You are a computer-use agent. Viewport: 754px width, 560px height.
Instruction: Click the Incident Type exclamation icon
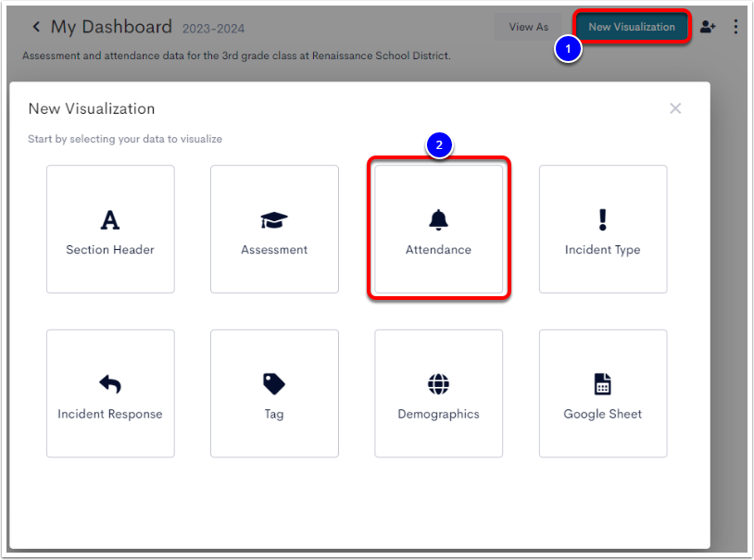coord(602,220)
